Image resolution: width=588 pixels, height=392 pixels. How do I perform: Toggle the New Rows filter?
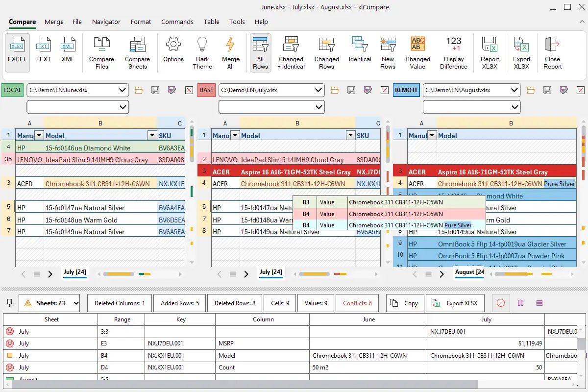tap(388, 53)
